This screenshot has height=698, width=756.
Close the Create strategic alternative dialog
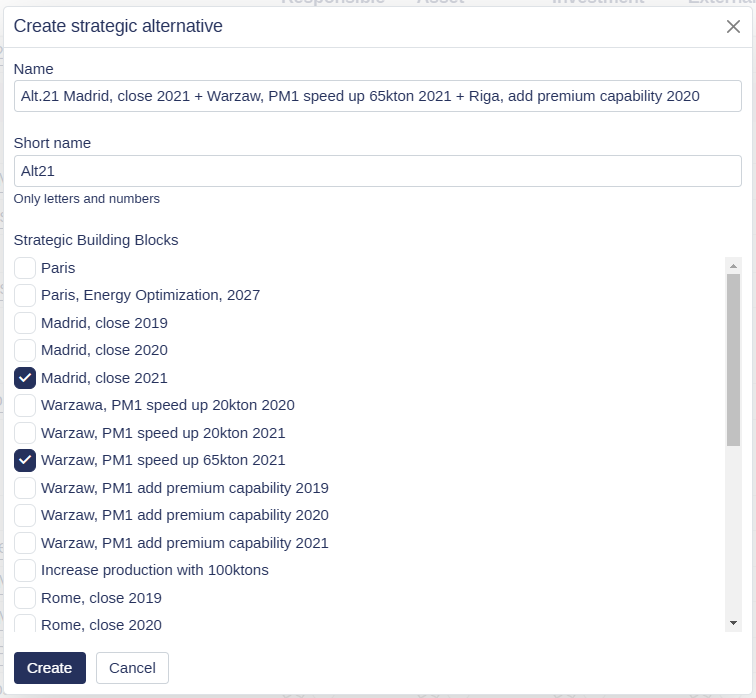[x=733, y=27]
